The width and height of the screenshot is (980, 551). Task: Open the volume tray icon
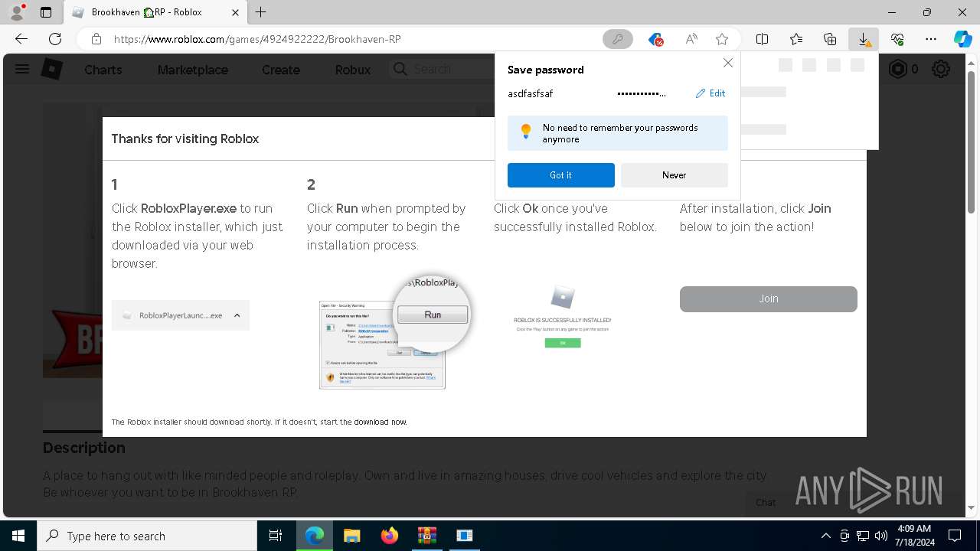(x=881, y=536)
